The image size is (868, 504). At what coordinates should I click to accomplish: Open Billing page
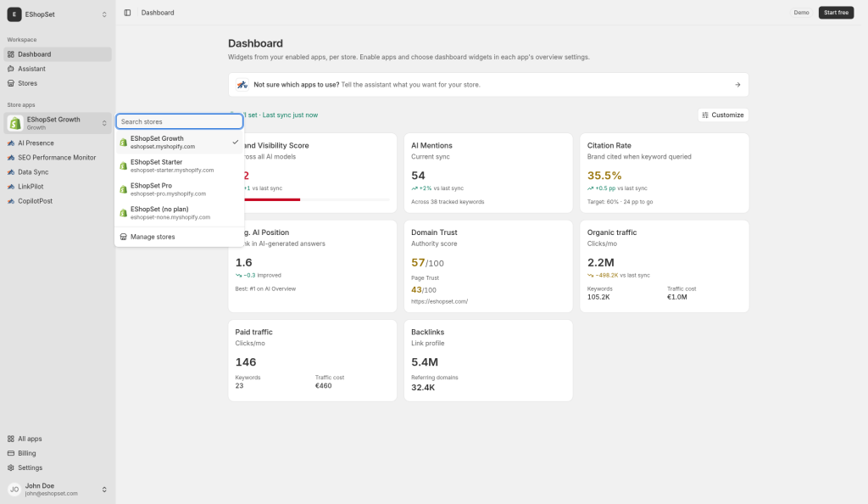click(x=58, y=453)
